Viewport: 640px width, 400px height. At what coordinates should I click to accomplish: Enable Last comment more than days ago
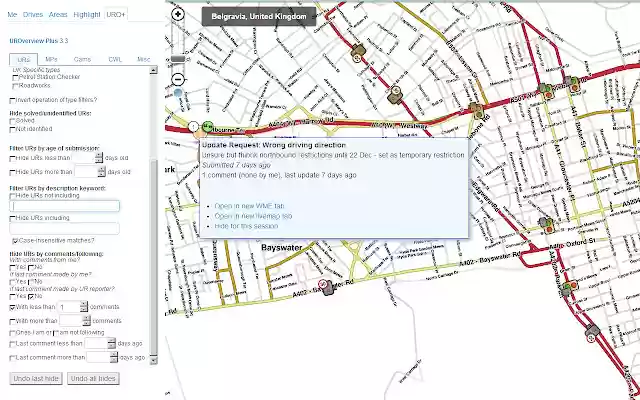[x=12, y=358]
